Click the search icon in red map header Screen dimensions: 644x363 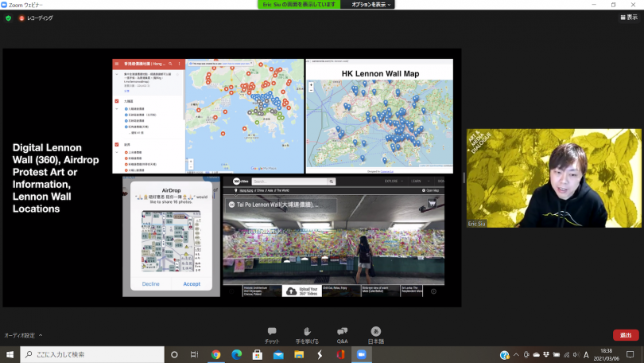pyautogui.click(x=170, y=64)
